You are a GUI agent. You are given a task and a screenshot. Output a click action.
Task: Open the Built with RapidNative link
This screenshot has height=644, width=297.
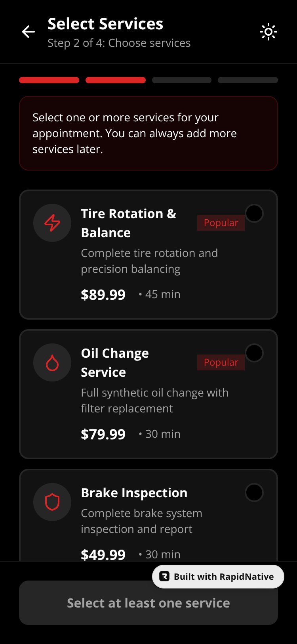coord(218,577)
